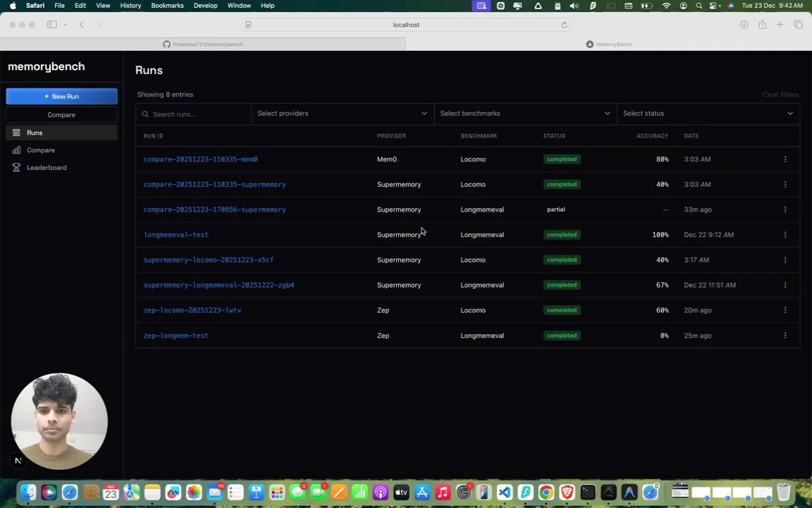This screenshot has width=812, height=508.
Task: Open run supermemory-locomo-20251223-x5cf
Action: 208,260
